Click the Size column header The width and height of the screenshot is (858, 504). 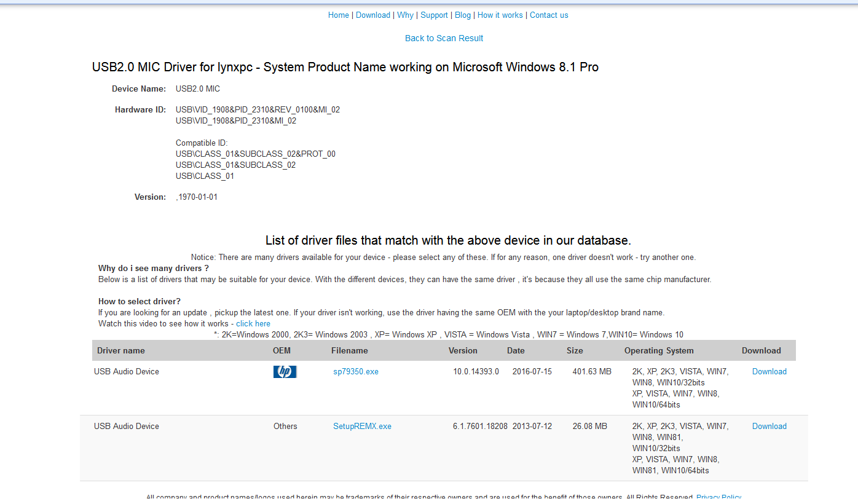[x=575, y=351]
